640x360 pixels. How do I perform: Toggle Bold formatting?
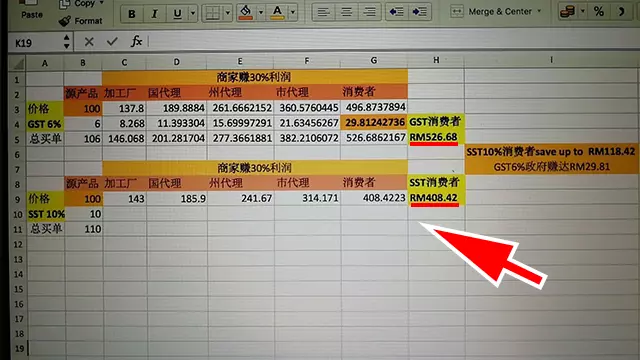131,14
